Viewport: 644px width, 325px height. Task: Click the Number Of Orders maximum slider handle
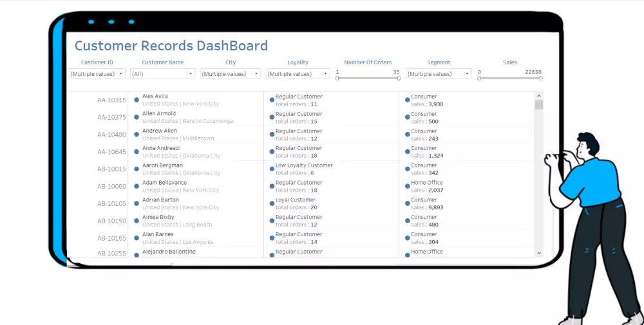(x=399, y=79)
